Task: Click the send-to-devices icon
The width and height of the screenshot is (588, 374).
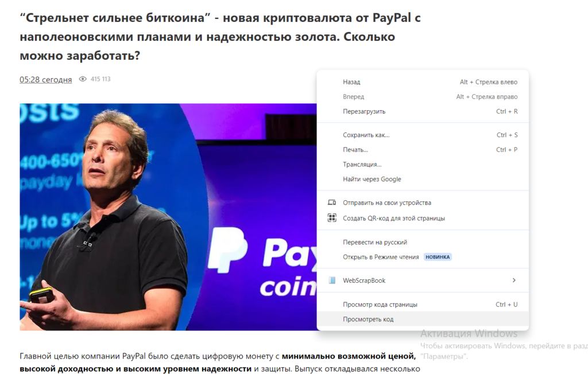Action: 332,202
